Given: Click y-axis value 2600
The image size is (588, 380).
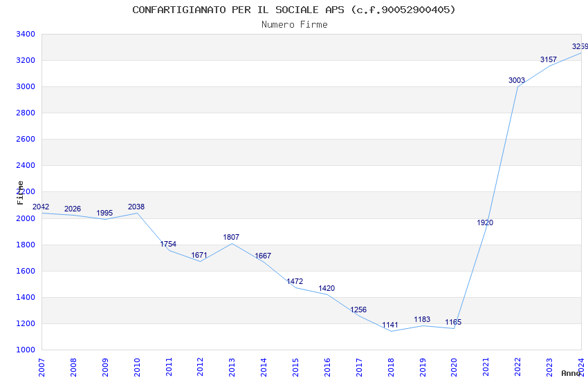Looking at the screenshot, I should pyautogui.click(x=26, y=139).
